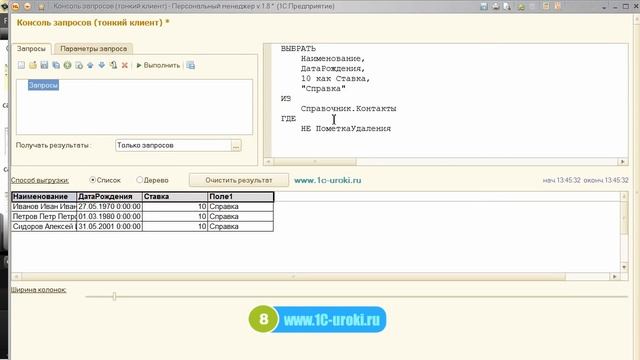The width and height of the screenshot is (640, 360).
Task: Click the title bar save icon
Action: click(x=484, y=7)
